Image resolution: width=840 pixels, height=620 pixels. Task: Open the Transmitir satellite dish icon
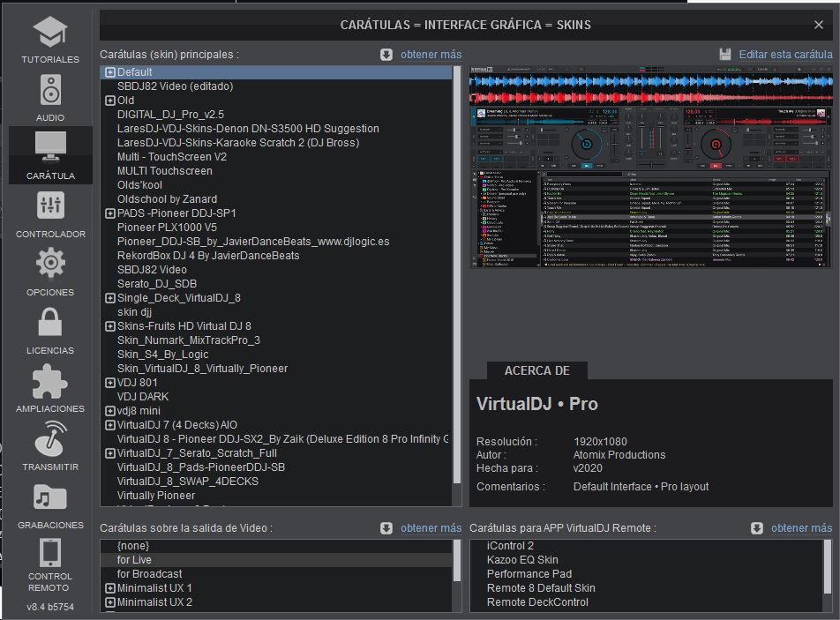[x=50, y=439]
